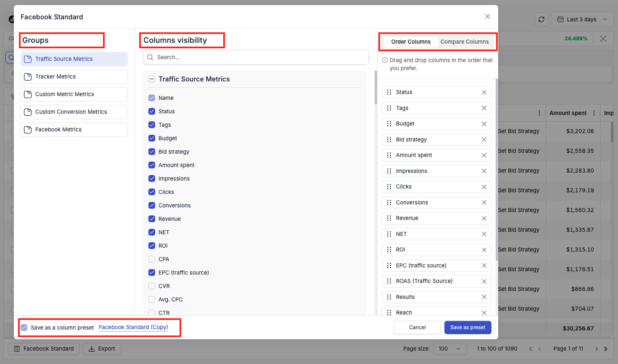This screenshot has width=618, height=364.
Task: Select Traffic Source Metrics group
Action: (x=74, y=59)
